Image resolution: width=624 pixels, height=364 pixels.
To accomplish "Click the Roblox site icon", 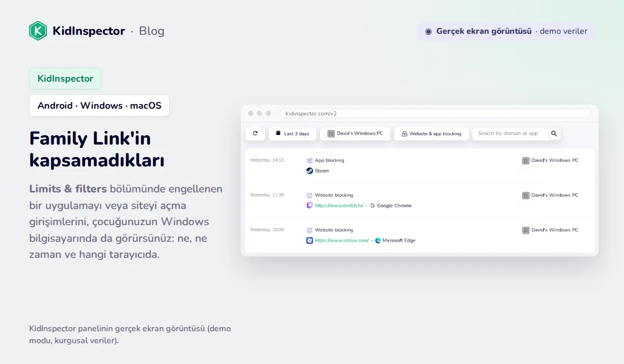I will (309, 240).
